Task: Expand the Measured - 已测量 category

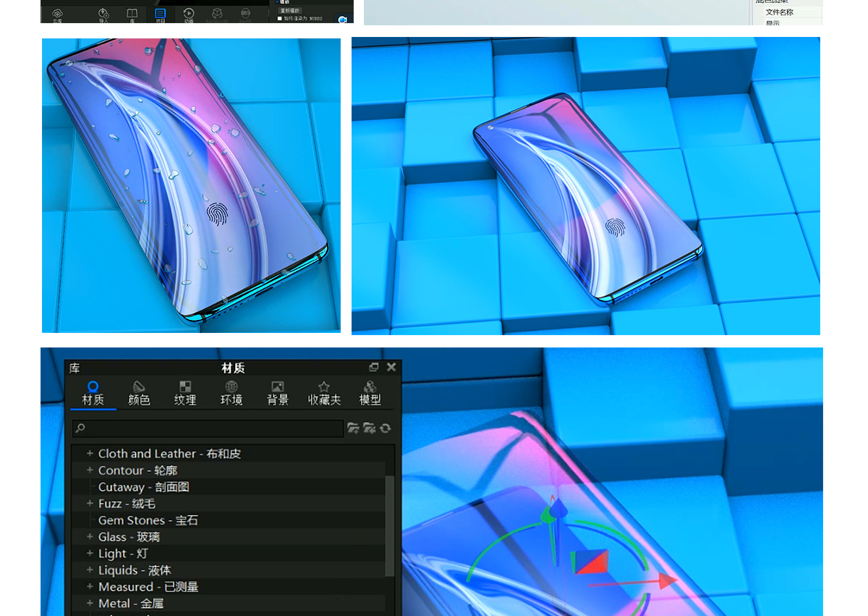Action: coord(90,586)
